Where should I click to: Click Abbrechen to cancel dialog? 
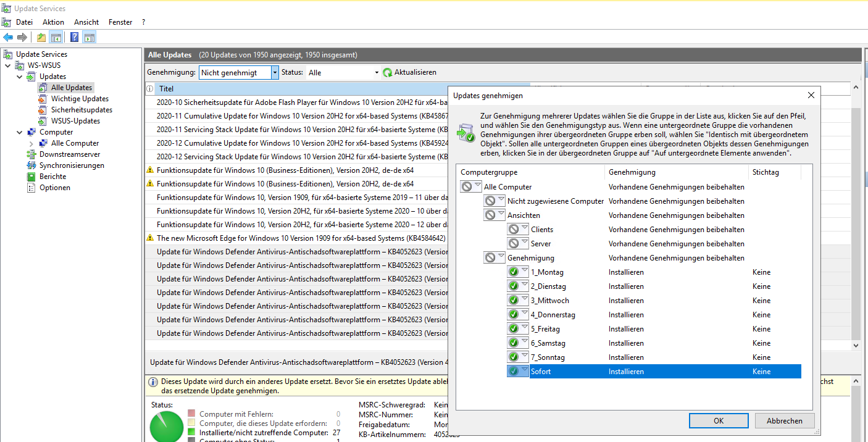point(785,420)
